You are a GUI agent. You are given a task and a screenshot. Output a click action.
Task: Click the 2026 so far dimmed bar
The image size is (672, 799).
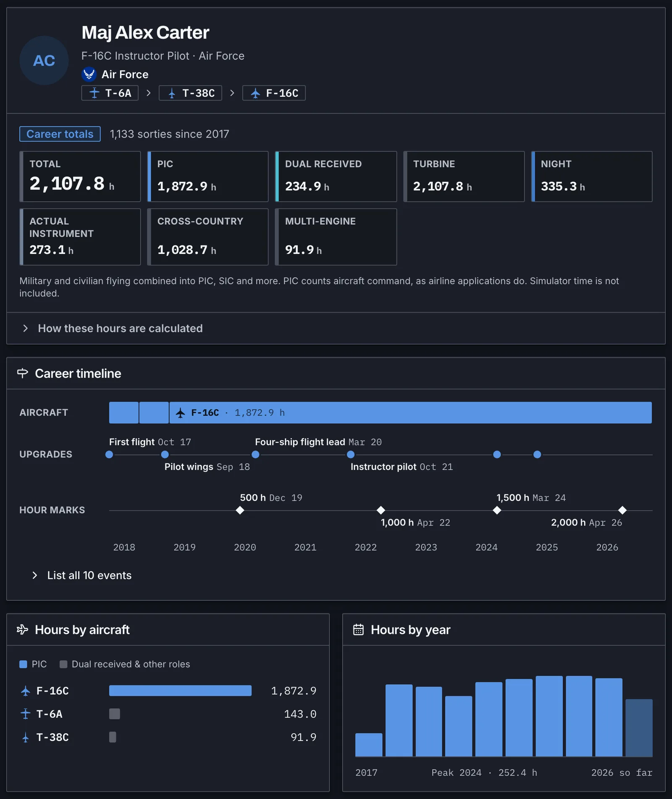click(639, 728)
